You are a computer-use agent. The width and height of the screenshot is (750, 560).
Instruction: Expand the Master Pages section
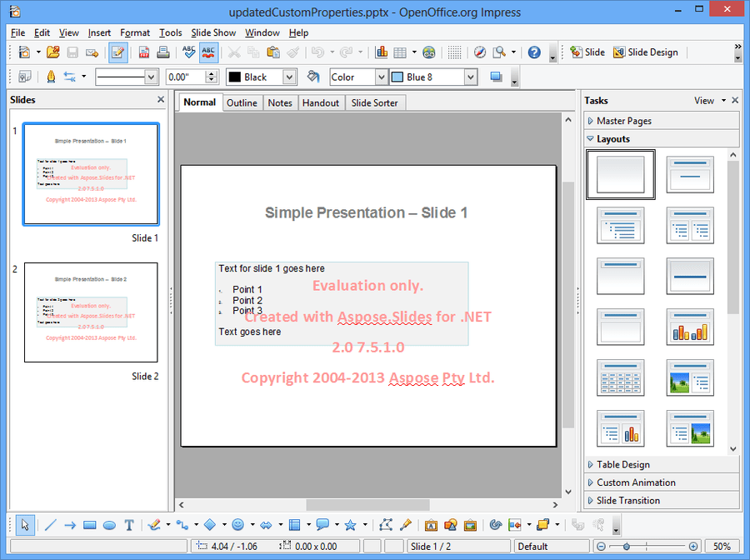point(662,121)
